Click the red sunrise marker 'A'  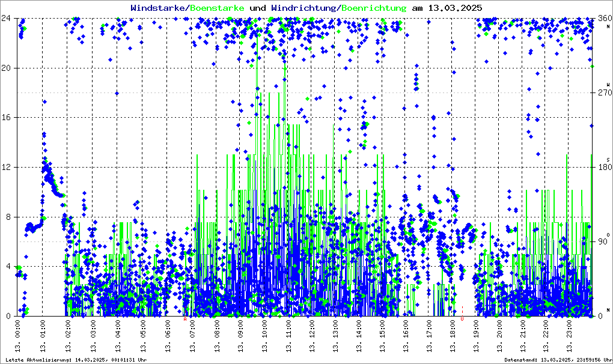(x=185, y=319)
